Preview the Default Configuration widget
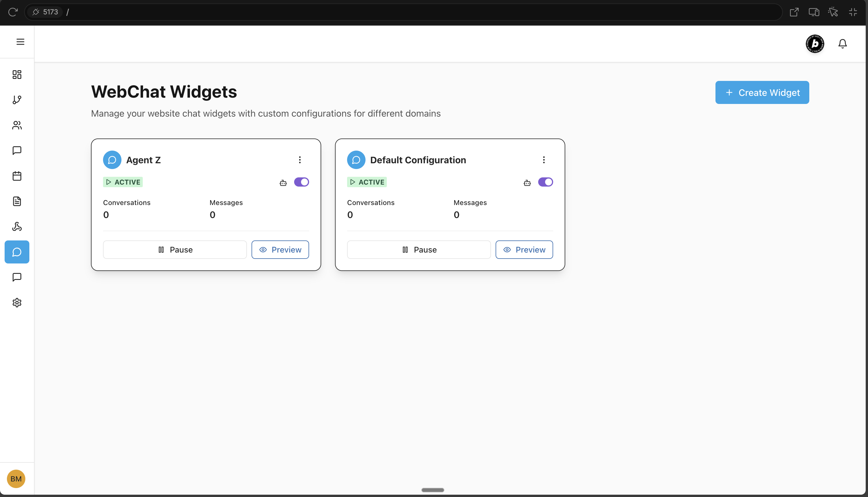This screenshot has height=497, width=868. coord(524,250)
